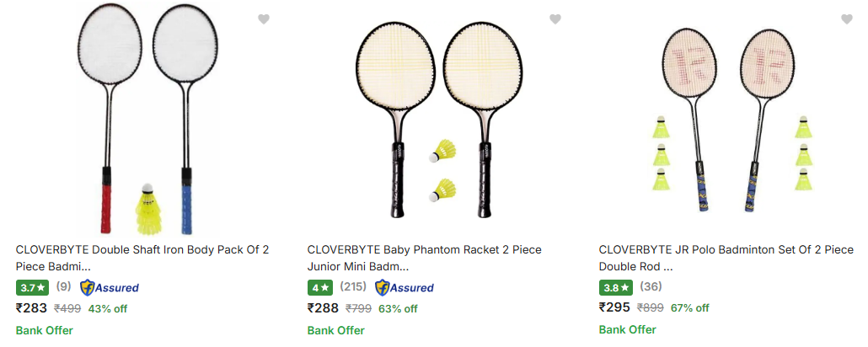Open CLOVERBYTE JR Polo Badminton Set title
The width and height of the screenshot is (868, 347).
726,258
